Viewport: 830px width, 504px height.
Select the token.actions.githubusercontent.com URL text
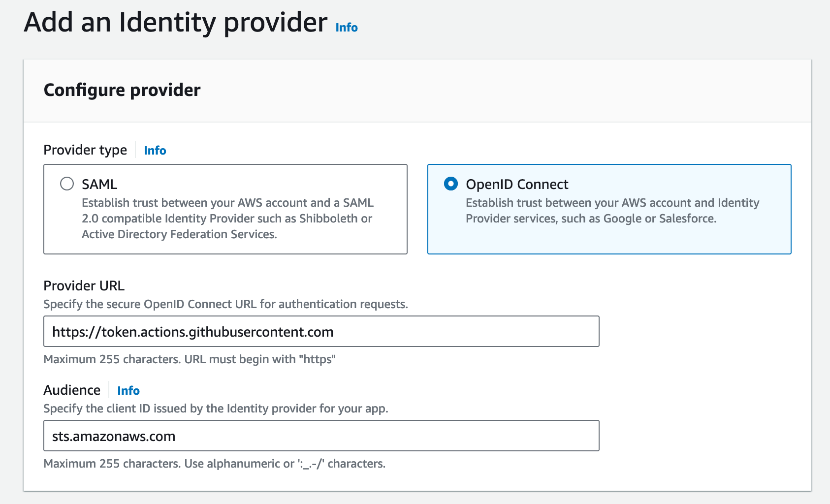192,332
